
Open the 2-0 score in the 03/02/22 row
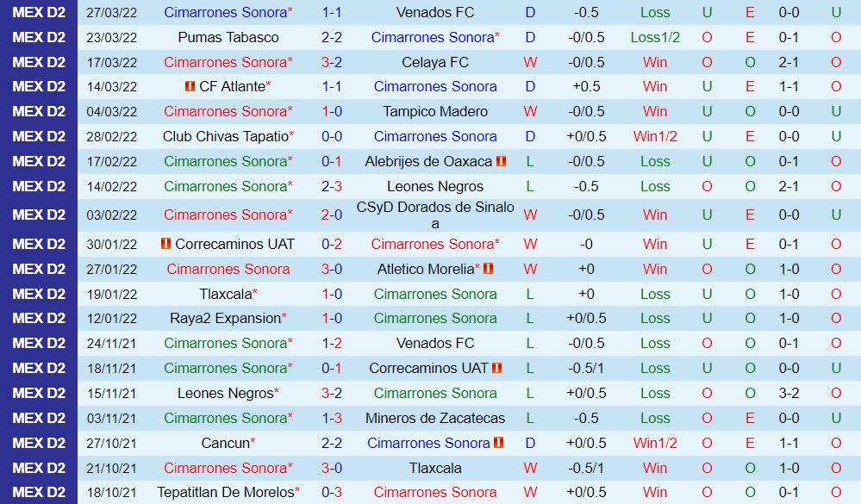[x=332, y=215]
